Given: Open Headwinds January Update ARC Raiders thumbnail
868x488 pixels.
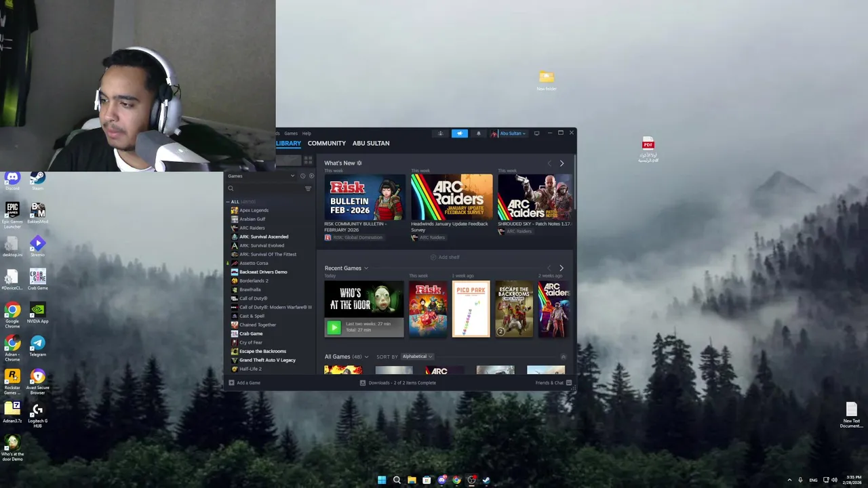Looking at the screenshot, I should (x=452, y=197).
